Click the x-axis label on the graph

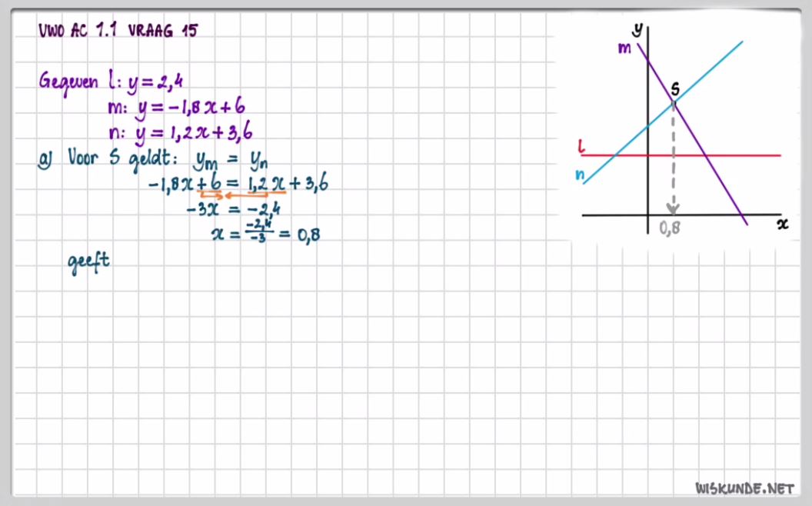tap(783, 222)
